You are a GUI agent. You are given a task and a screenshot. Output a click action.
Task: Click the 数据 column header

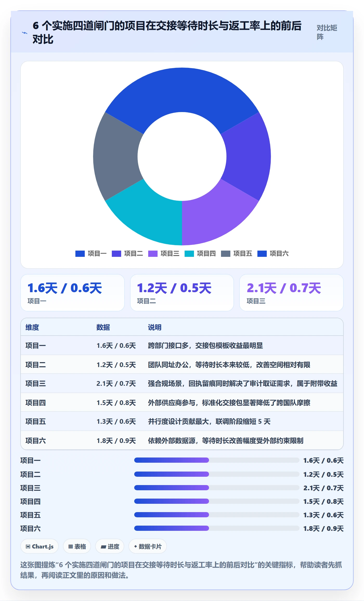point(103,327)
